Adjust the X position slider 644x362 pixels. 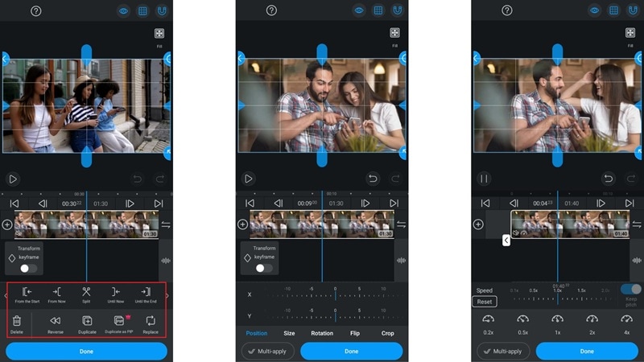(x=335, y=294)
